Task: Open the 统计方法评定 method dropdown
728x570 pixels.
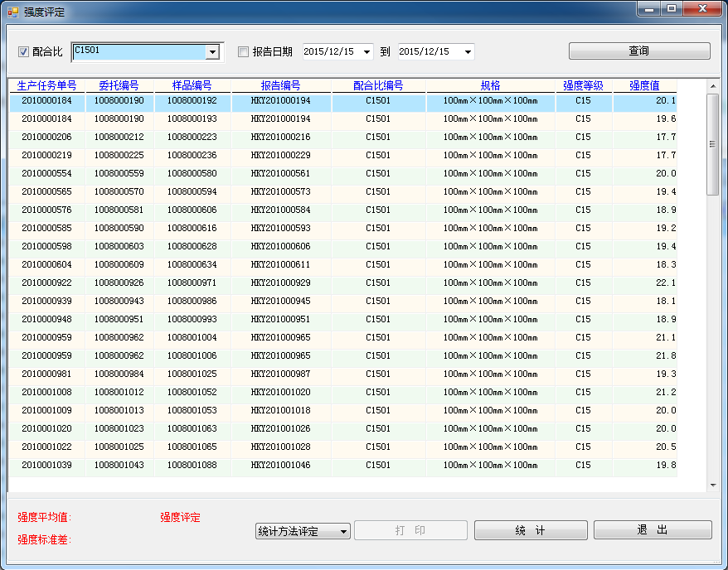Action: [x=343, y=532]
